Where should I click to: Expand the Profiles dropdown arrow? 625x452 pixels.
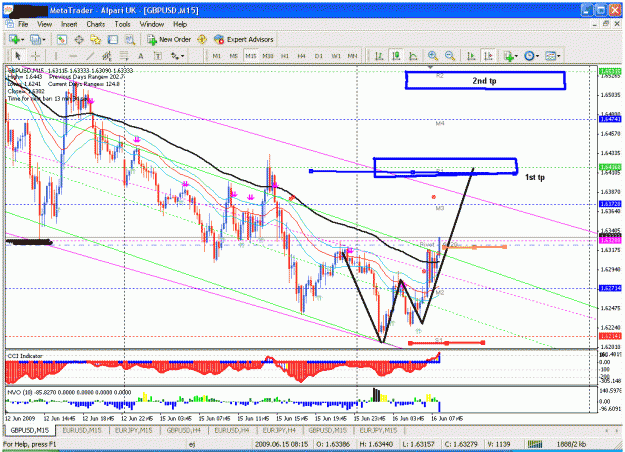[44, 39]
